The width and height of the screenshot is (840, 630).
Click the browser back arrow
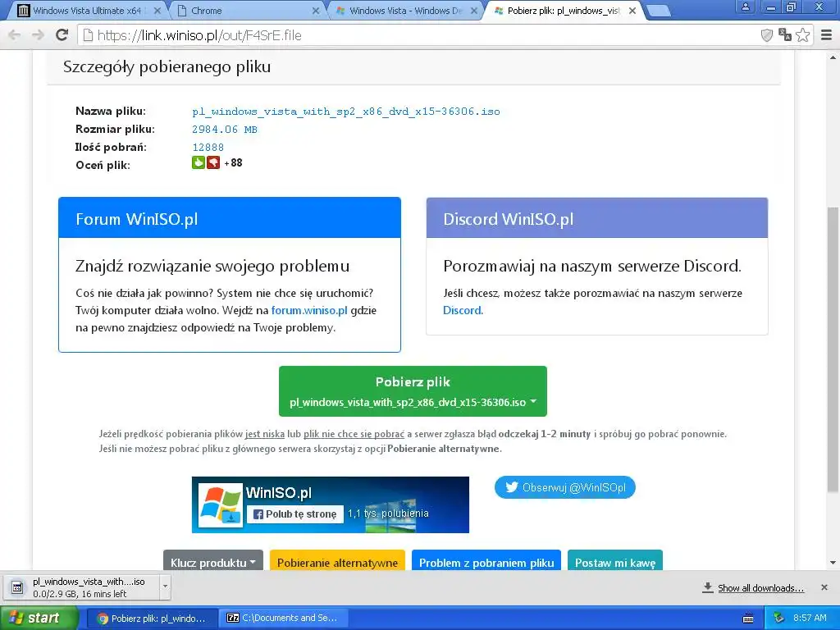(15, 35)
